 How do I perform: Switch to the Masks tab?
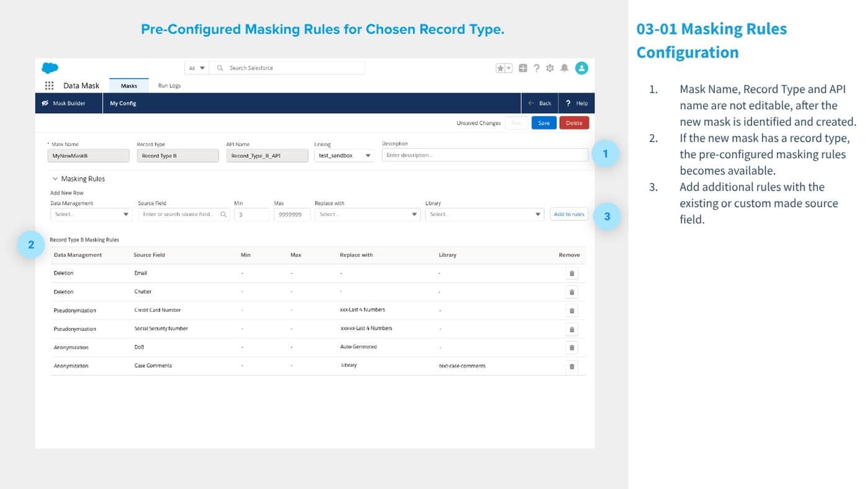click(x=129, y=86)
